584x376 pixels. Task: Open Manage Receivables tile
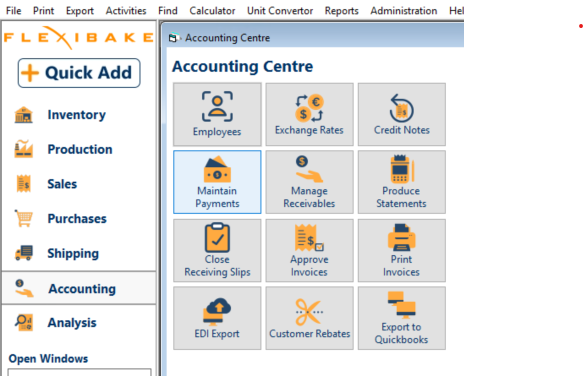310,182
